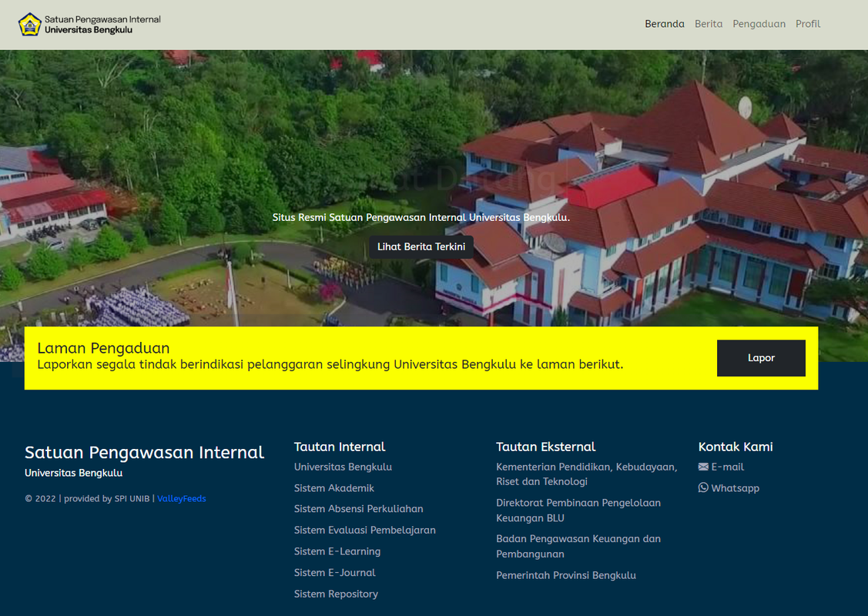Click the Tautan Eksternal heading
Screen dimensions: 868x616
click(x=545, y=447)
